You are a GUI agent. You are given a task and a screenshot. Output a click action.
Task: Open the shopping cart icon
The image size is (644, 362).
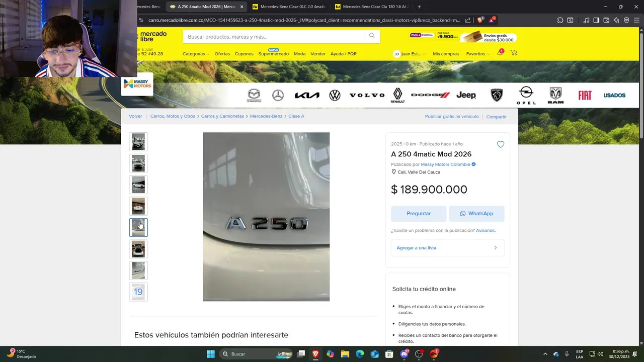coord(514,53)
